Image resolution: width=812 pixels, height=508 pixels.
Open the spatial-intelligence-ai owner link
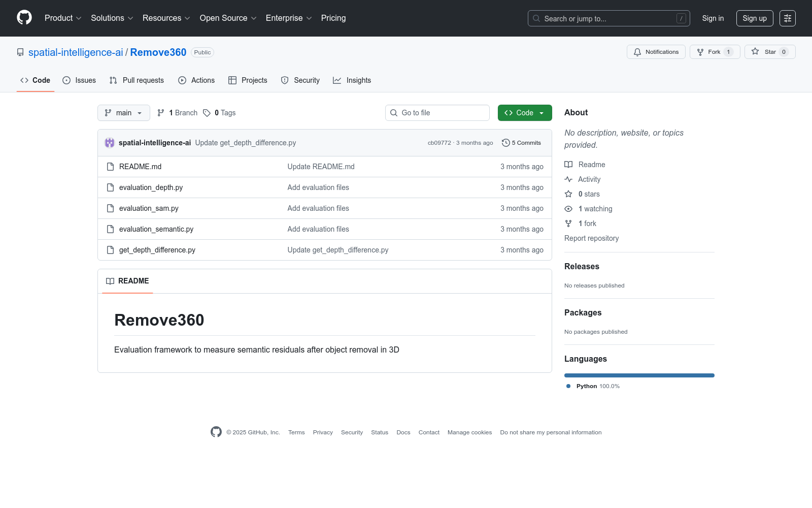[x=76, y=52]
